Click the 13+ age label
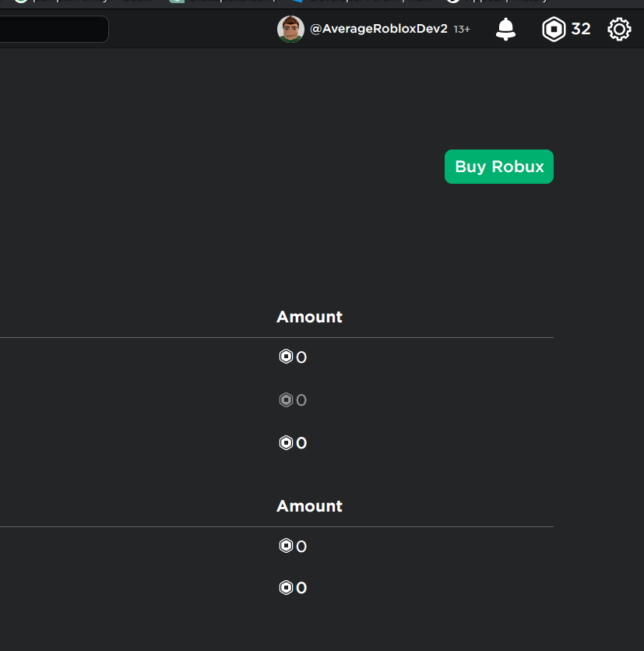The image size is (644, 651). point(462,30)
